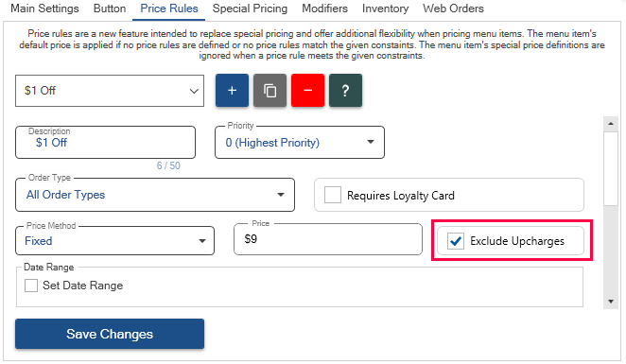Change the Price Method dropdown from Fixed

(114, 241)
